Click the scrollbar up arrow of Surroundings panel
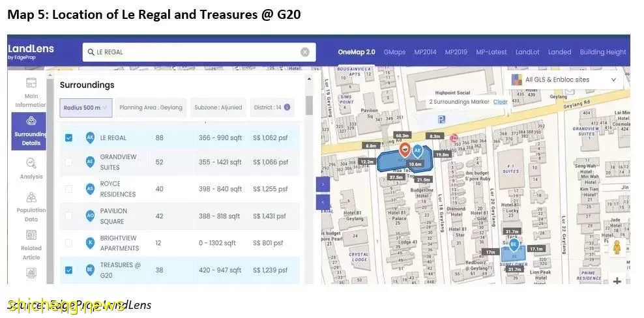 pyautogui.click(x=309, y=79)
